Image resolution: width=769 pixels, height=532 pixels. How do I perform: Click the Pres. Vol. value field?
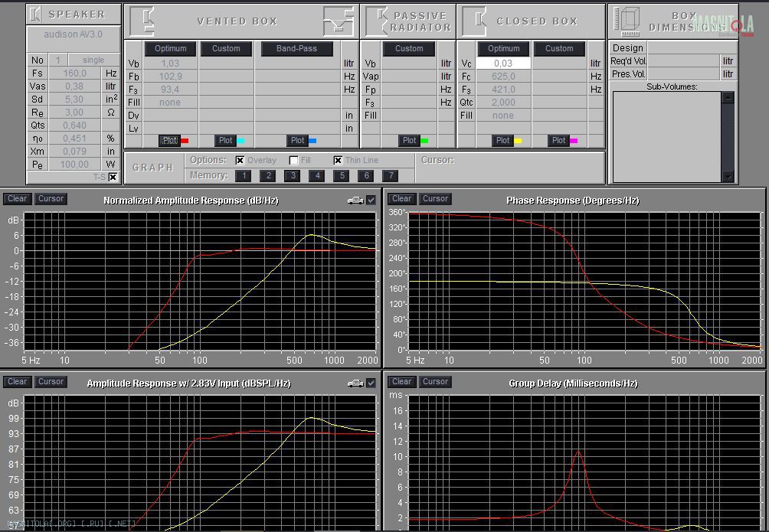(683, 74)
